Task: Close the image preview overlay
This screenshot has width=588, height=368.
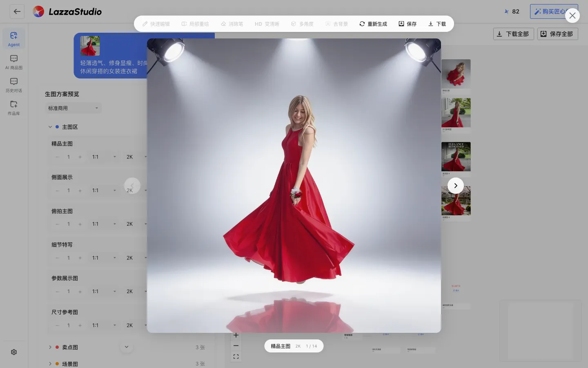Action: (x=572, y=16)
